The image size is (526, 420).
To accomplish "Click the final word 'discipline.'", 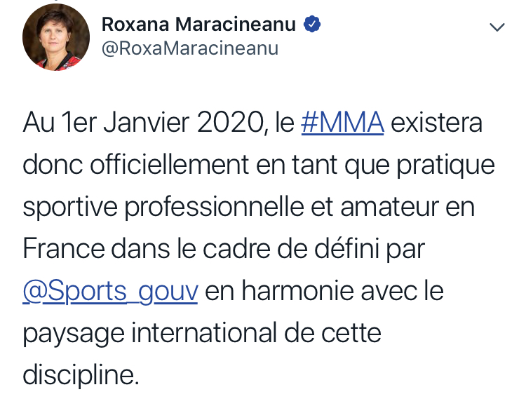I will 81,376.
